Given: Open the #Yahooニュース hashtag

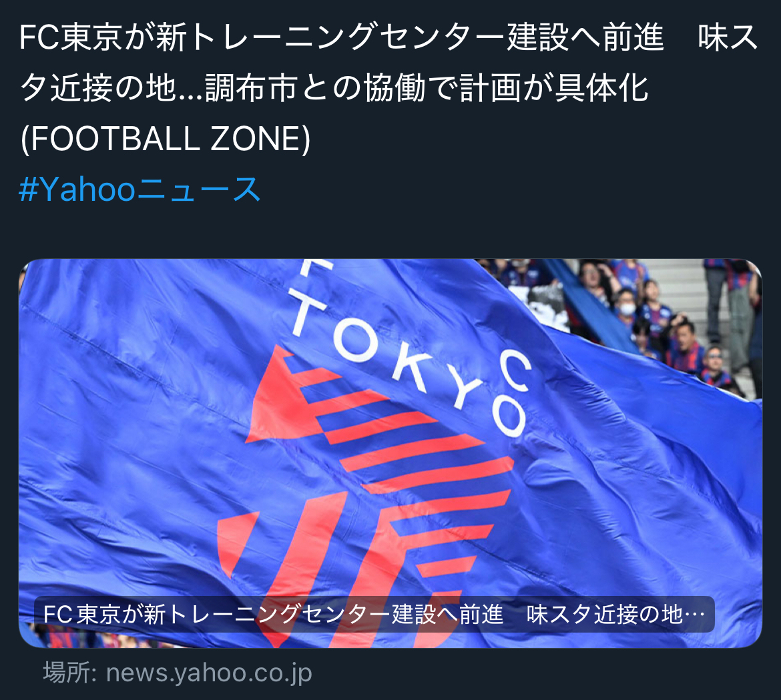Looking at the screenshot, I should pos(140,190).
